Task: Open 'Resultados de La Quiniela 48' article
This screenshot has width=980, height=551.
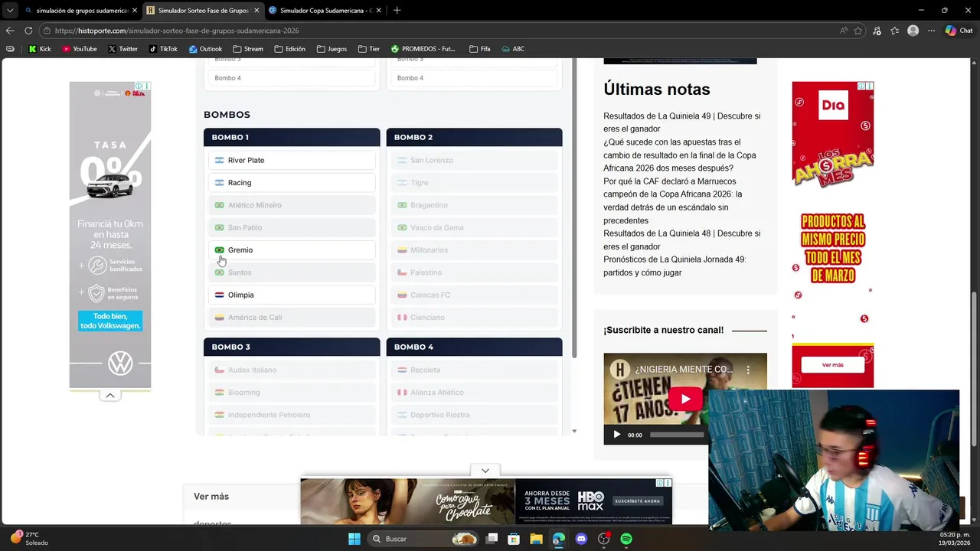Action: click(681, 240)
